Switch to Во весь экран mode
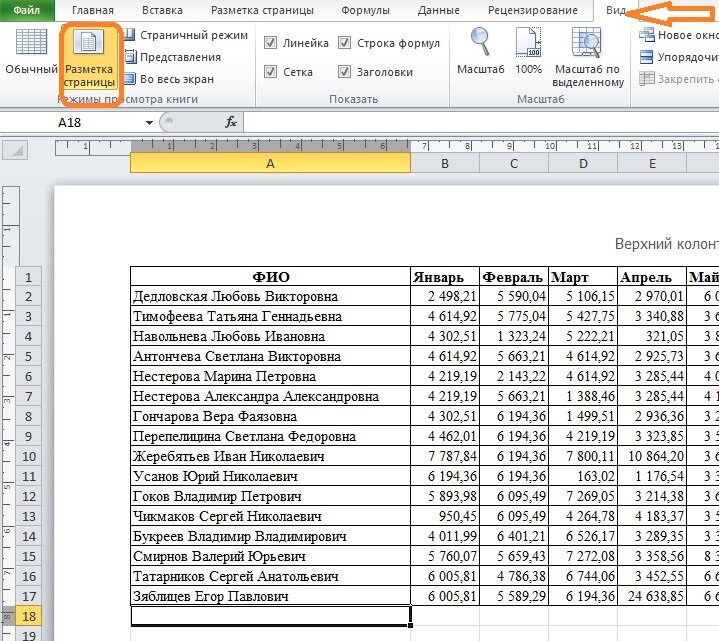This screenshot has height=641, width=719. click(169, 79)
